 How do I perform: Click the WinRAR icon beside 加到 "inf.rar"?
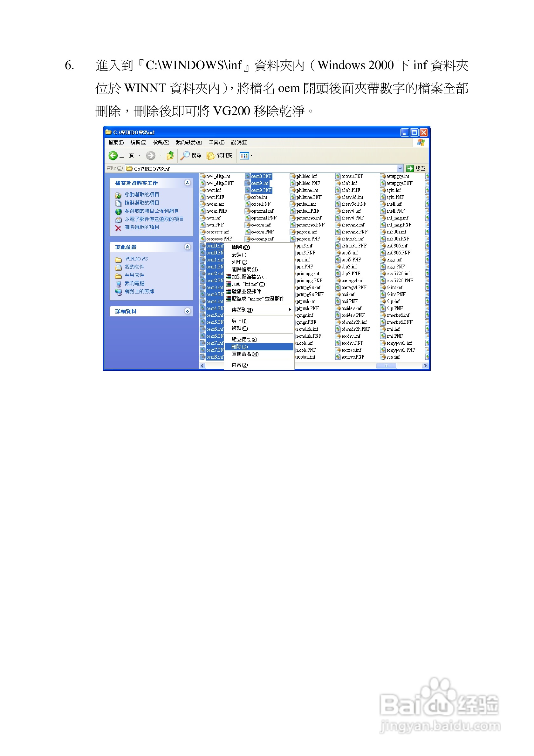pyautogui.click(x=228, y=284)
